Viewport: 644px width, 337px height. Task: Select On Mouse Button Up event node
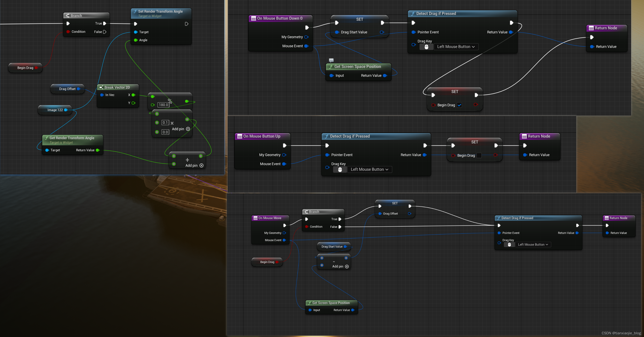(x=261, y=136)
